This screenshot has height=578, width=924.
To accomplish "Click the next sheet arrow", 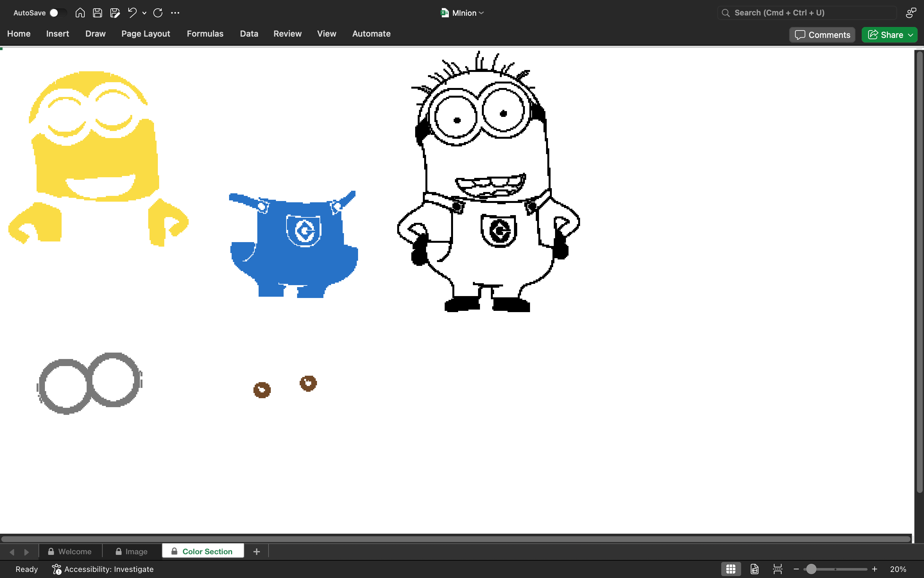I will tap(26, 552).
